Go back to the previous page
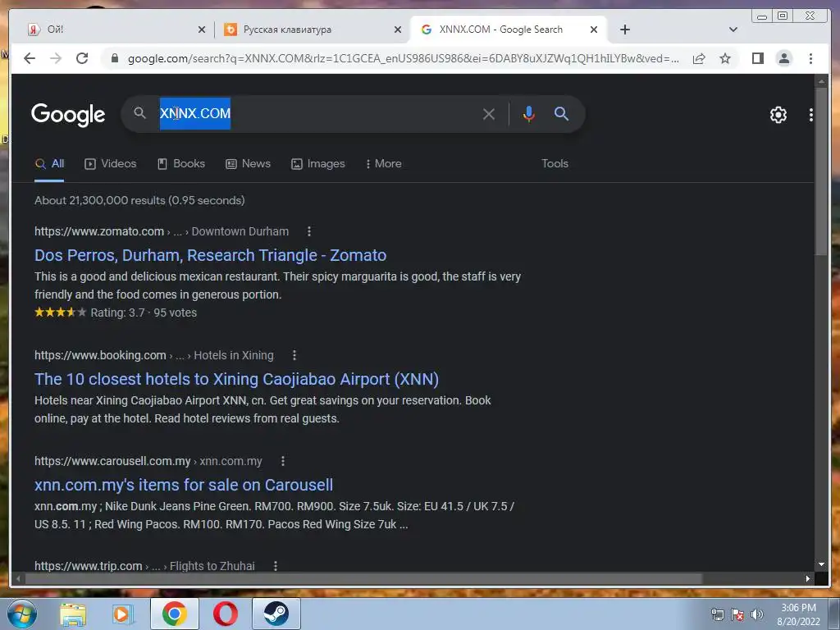840x630 pixels. [30, 58]
